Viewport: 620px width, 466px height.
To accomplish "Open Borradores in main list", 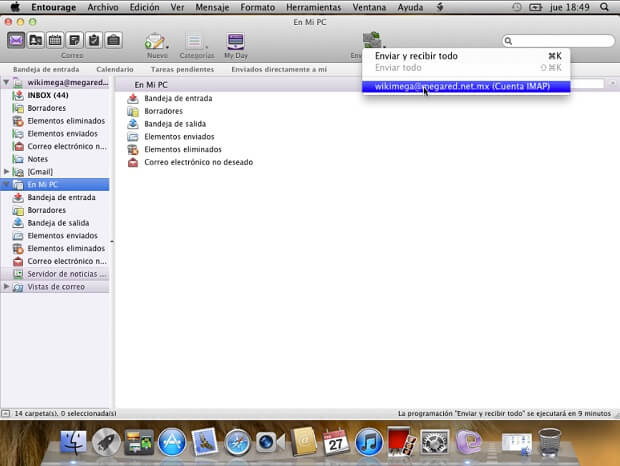I will click(163, 111).
